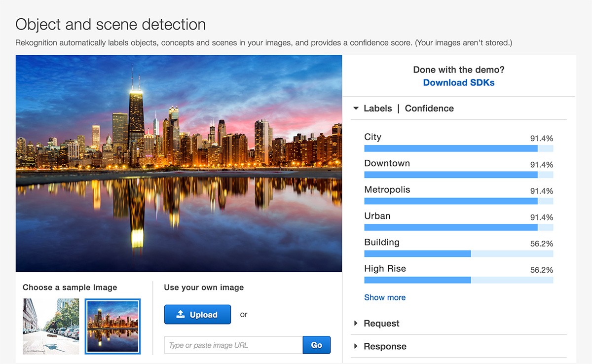This screenshot has height=364, width=592.
Task: Click the Object and scene detection heading
Action: (111, 25)
